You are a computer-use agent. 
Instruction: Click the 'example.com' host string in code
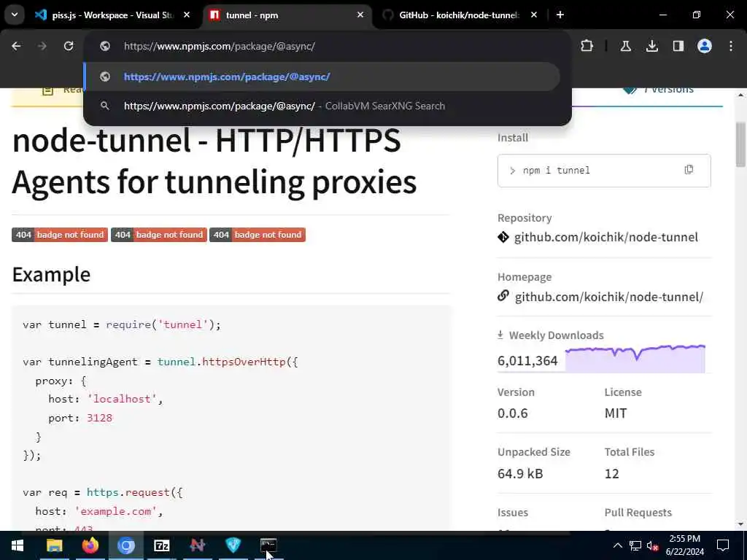[115, 511]
